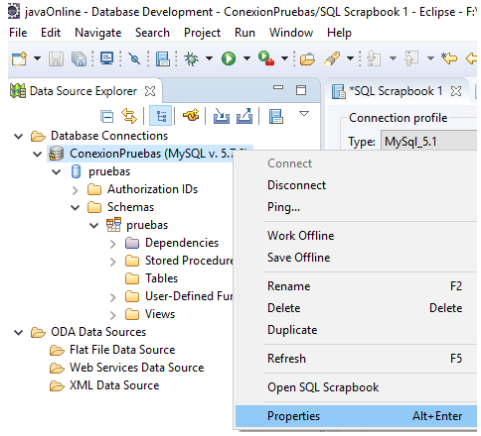Expand the Views folder
481x436 pixels.
click(113, 315)
